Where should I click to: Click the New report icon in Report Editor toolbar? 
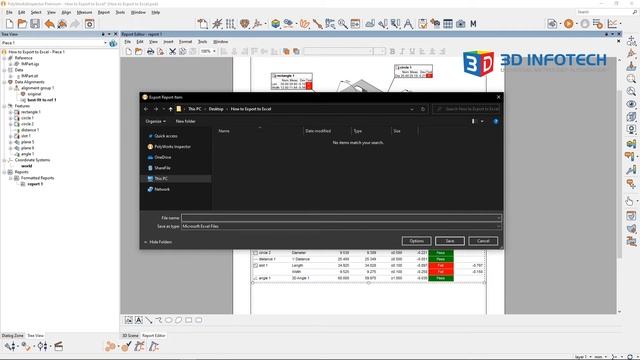point(129,51)
